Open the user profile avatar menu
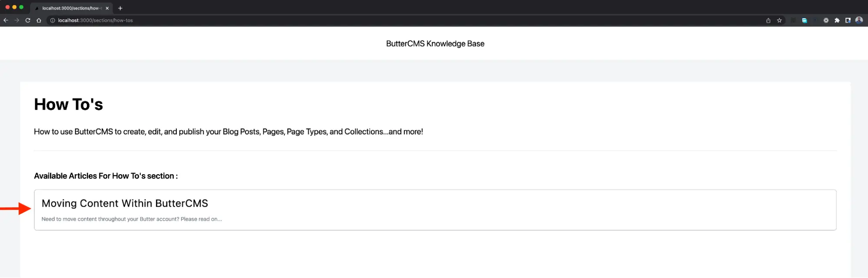The image size is (868, 278). [x=859, y=20]
